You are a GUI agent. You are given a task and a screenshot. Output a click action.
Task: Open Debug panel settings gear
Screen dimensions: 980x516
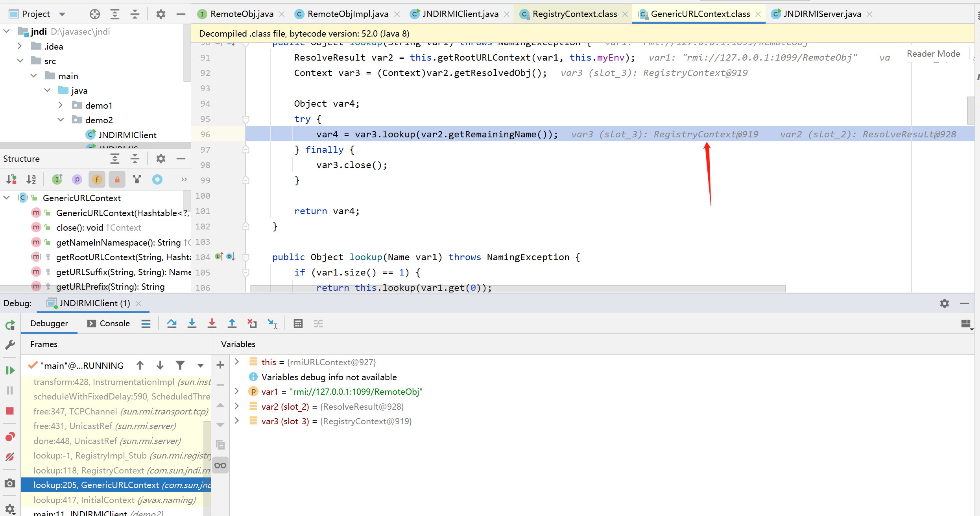pyautogui.click(x=945, y=303)
